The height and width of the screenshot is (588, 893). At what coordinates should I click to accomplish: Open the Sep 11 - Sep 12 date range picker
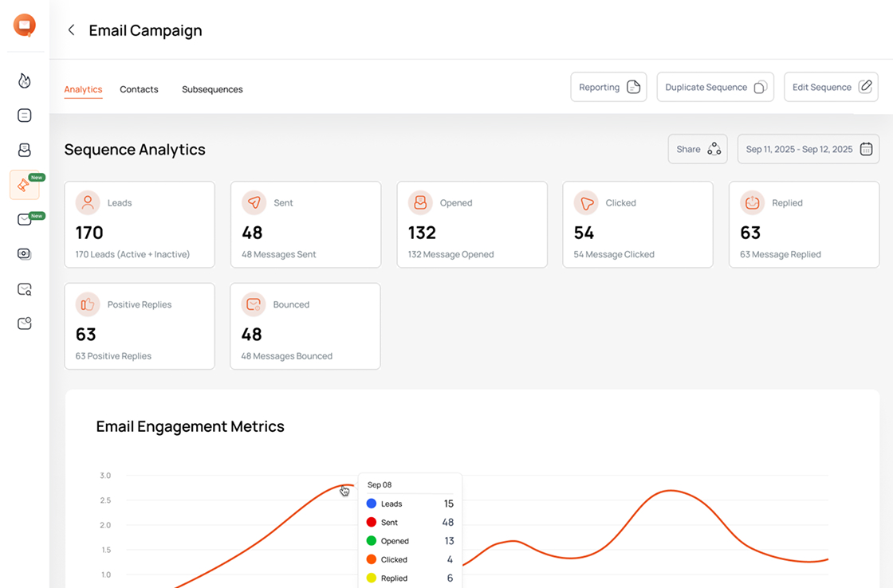coord(808,149)
